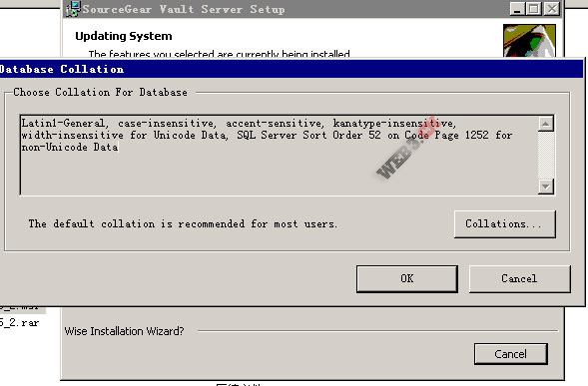Click the SourceGear Vault setup title icon
Screen dimensions: 588x386
tap(73, 9)
